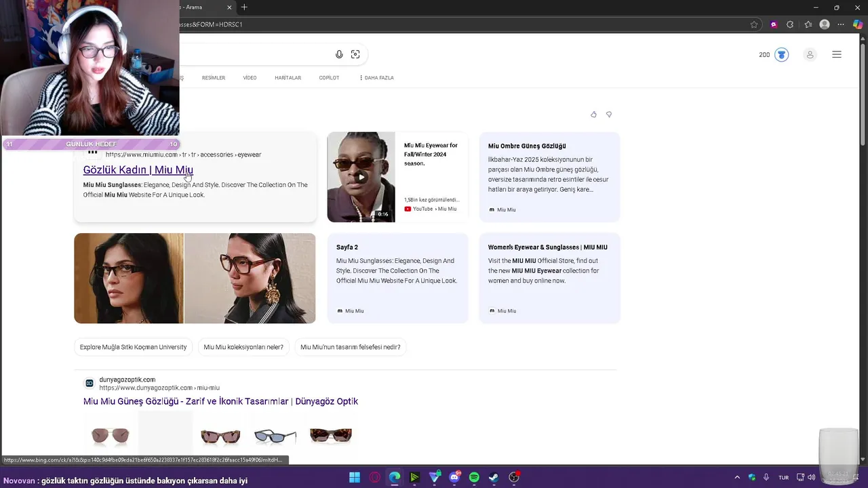Click tortoise sunglasses rightmost product thumbnail
Screen dimensions: 868x488
point(331,435)
